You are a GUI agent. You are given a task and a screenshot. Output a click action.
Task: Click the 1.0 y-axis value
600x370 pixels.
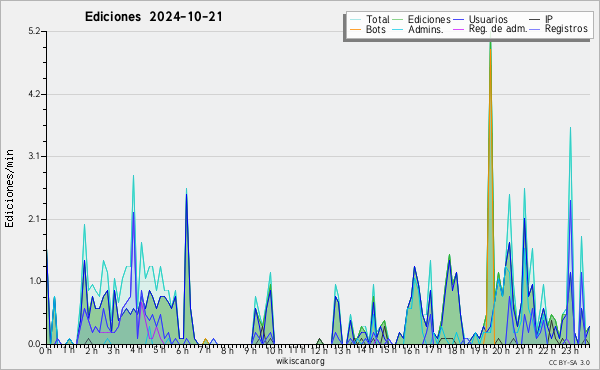click(34, 281)
